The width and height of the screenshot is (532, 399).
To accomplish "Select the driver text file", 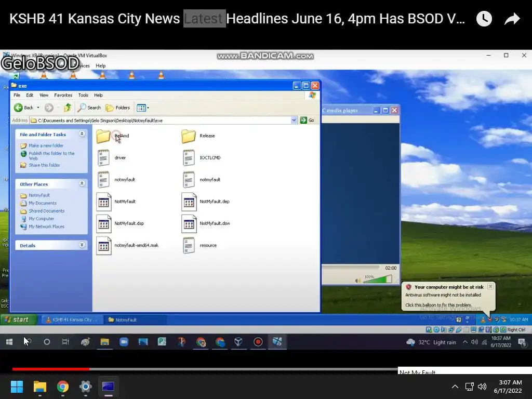I will point(111,158).
